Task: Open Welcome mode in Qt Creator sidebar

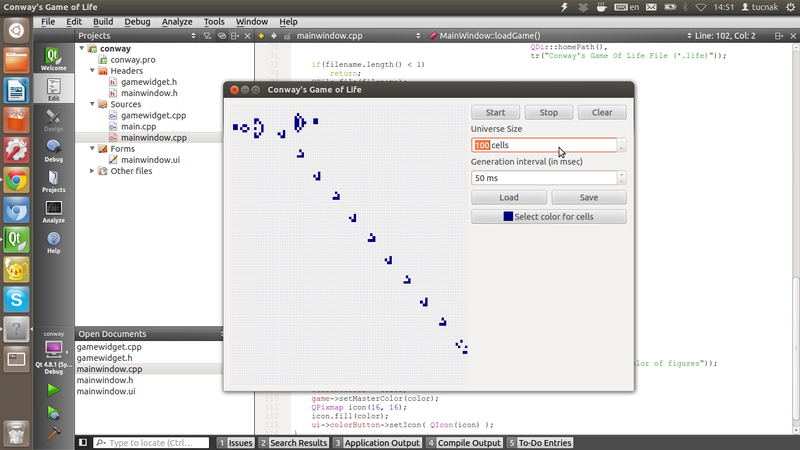Action: click(54, 59)
